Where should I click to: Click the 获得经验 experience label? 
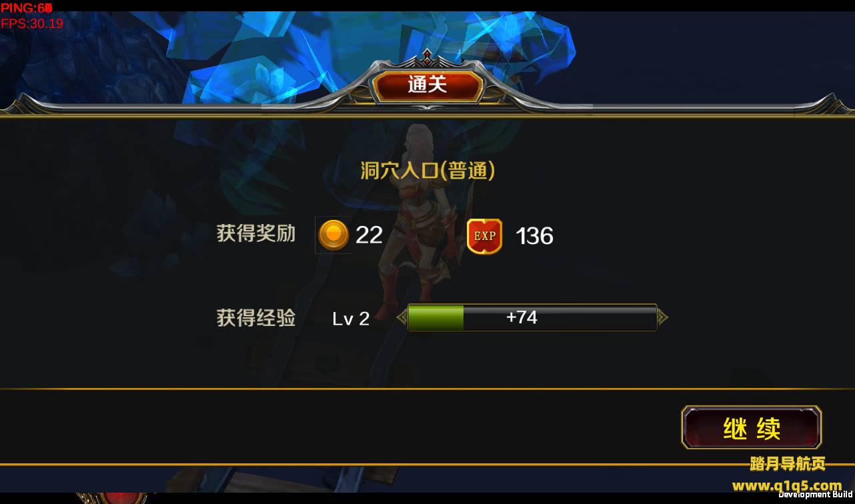[x=256, y=318]
